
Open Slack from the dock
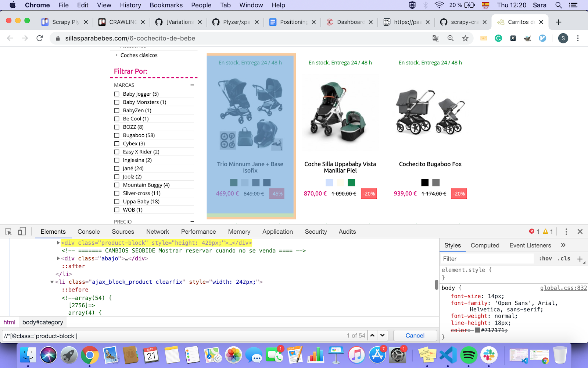[489, 355]
